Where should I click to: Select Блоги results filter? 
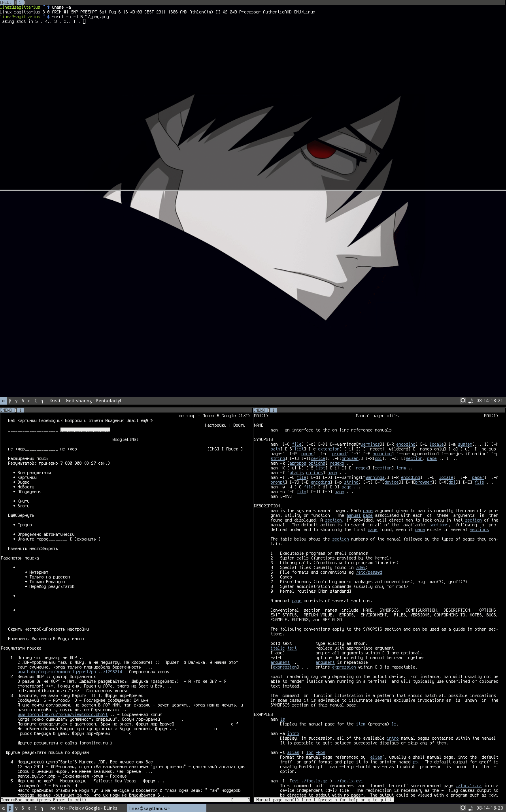23,506
